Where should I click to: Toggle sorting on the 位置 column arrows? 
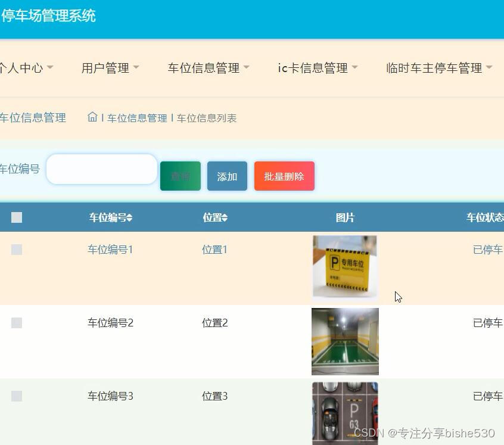coord(225,217)
